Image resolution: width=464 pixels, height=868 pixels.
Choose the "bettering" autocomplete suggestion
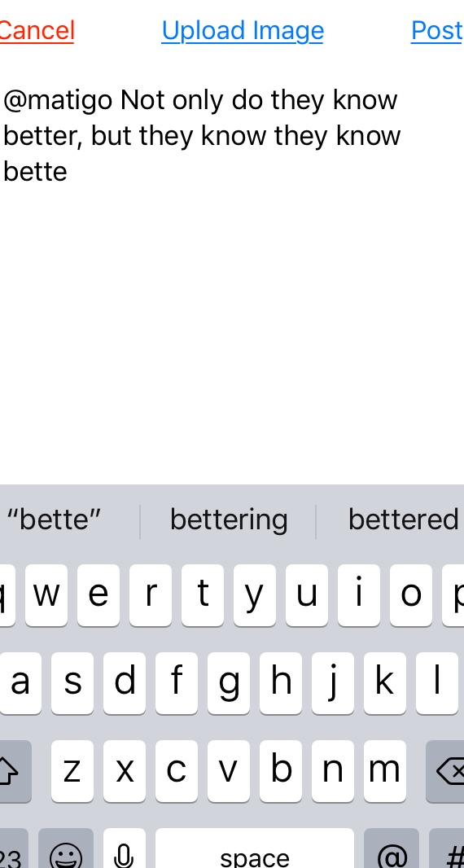(x=228, y=520)
